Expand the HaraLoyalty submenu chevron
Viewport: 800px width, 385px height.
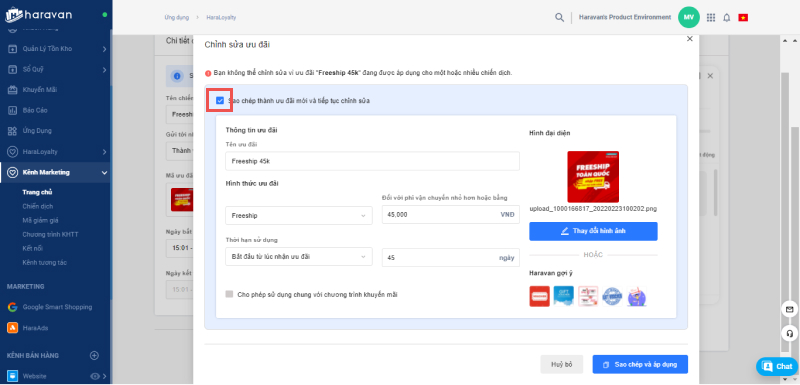tap(104, 152)
